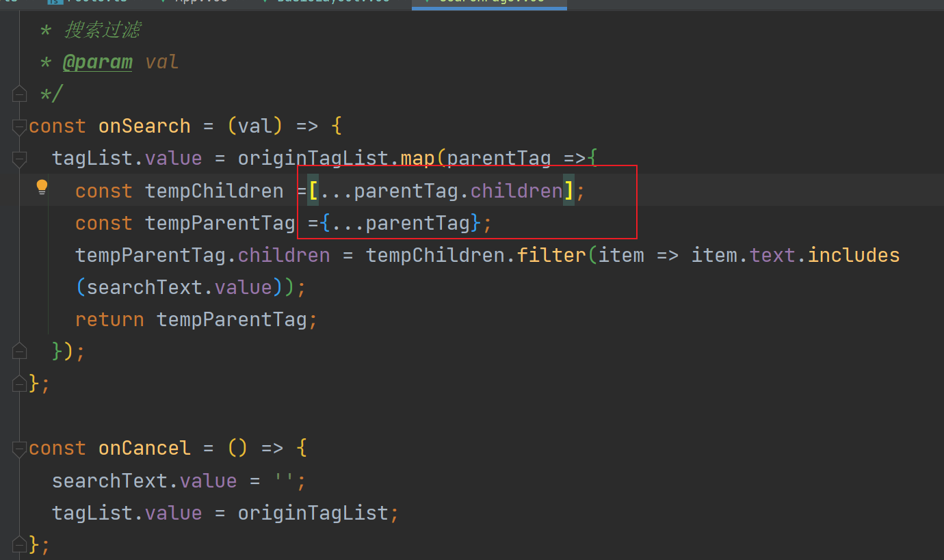Screen dimensions: 944x560
Task: Click highlighted opening bracket before ...parentTag.children
Action: 313,191
